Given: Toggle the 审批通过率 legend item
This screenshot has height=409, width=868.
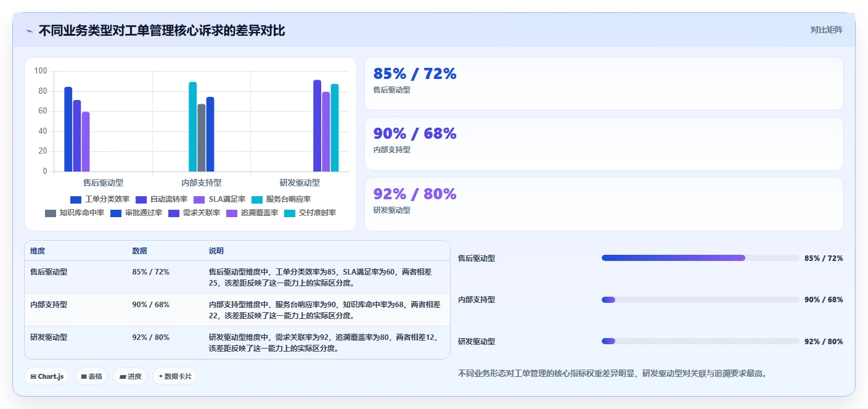Looking at the screenshot, I should click(136, 213).
